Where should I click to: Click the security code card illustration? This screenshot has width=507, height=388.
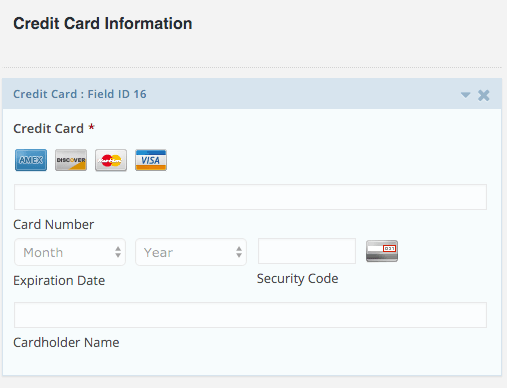click(x=382, y=251)
